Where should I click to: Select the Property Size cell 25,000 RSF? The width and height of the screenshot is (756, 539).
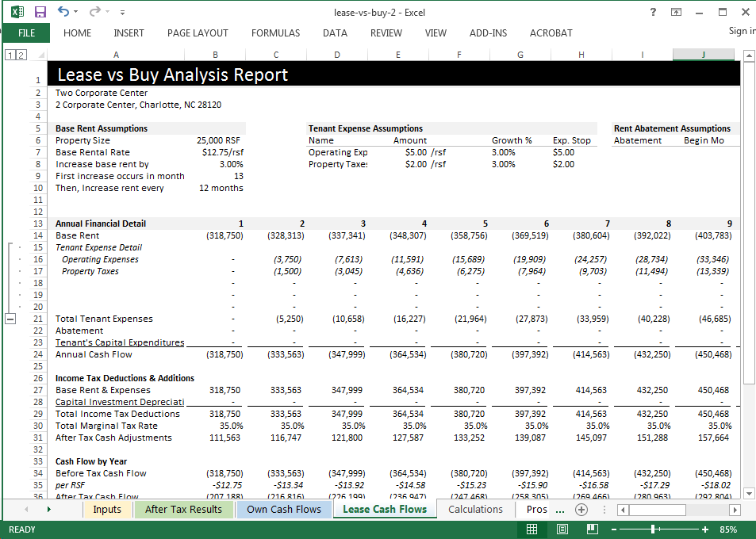point(218,140)
